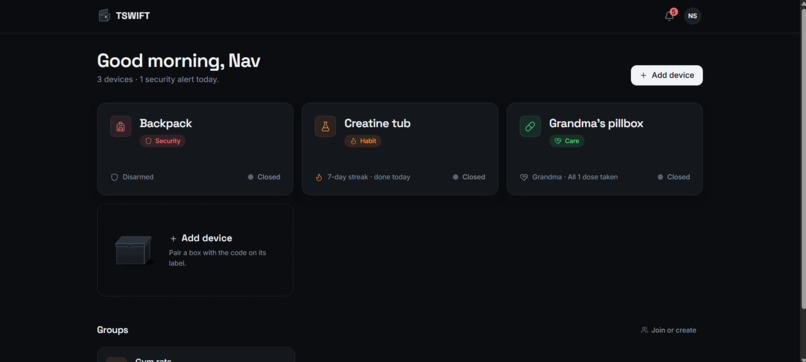The width and height of the screenshot is (806, 362).
Task: Click the Creatine tub flask icon
Action: 325,126
